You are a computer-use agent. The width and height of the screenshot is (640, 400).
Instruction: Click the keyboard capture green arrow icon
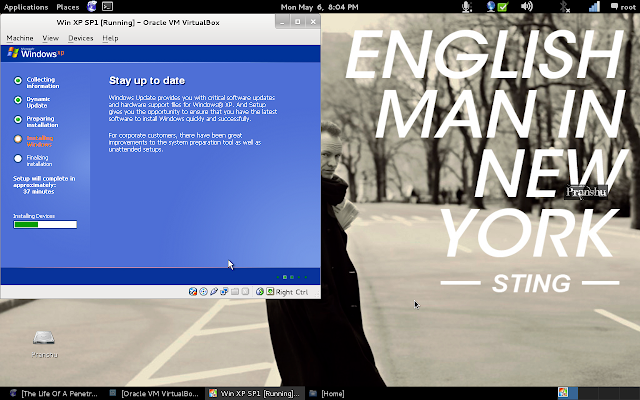click(x=270, y=291)
